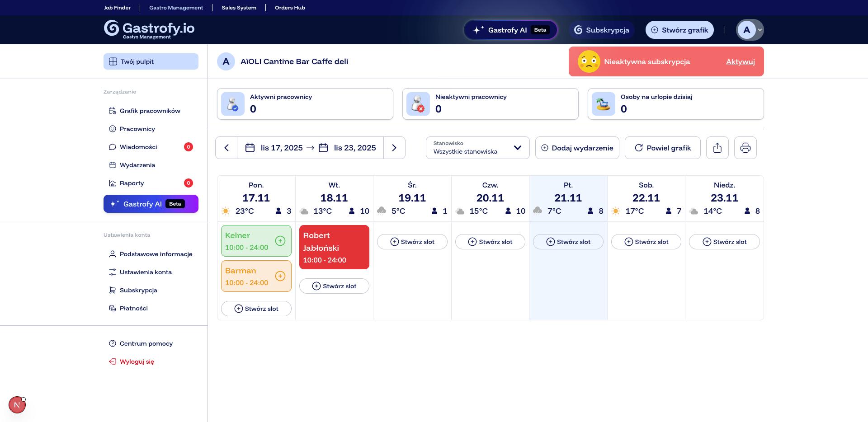Switch to Sales System in top bar
The width and height of the screenshot is (868, 422).
click(x=239, y=8)
